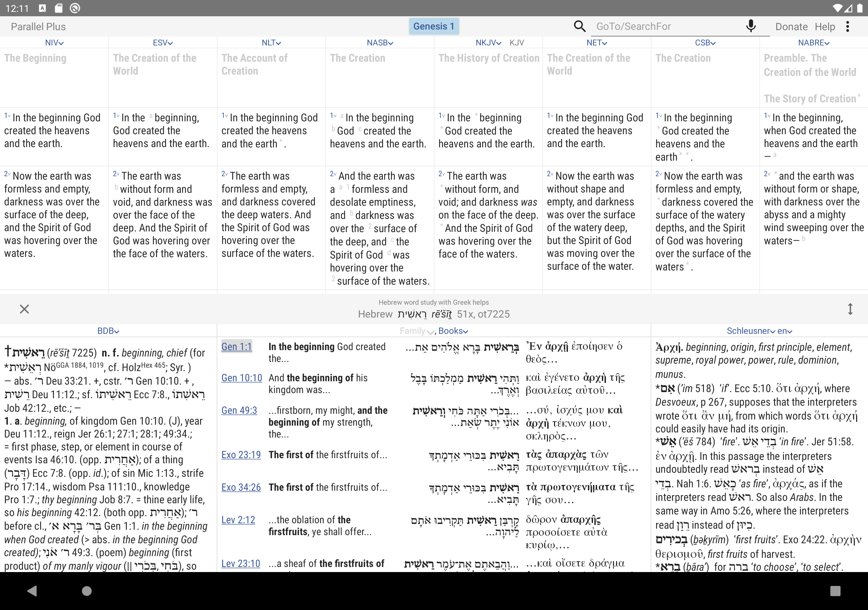Tap the search magnifier icon
This screenshot has height=610, width=868.
coord(579,26)
